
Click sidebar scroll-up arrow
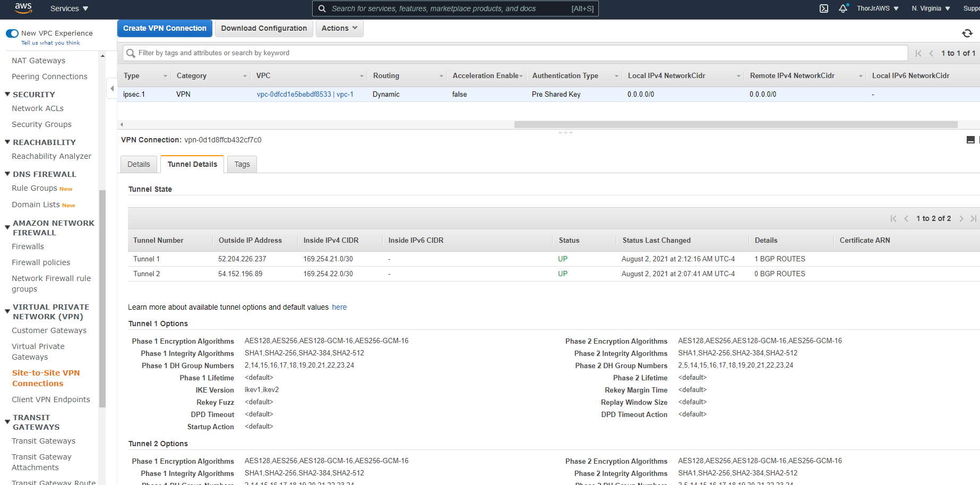click(x=102, y=56)
